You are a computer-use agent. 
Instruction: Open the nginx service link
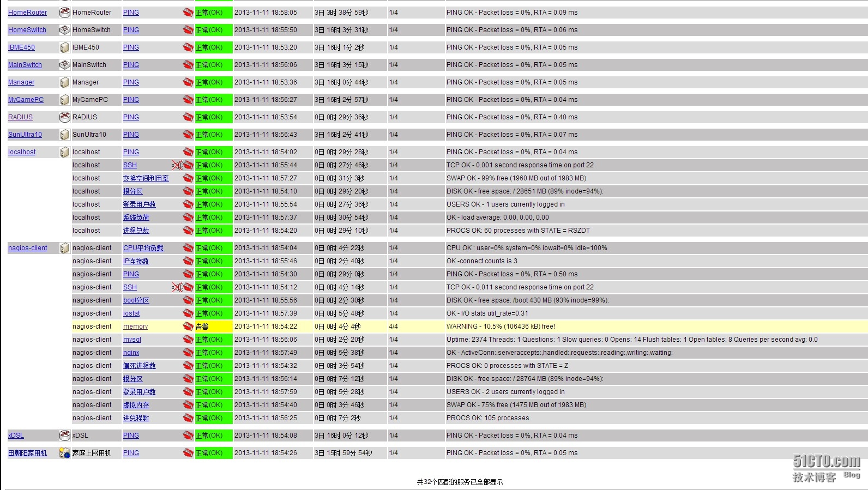[x=131, y=353]
